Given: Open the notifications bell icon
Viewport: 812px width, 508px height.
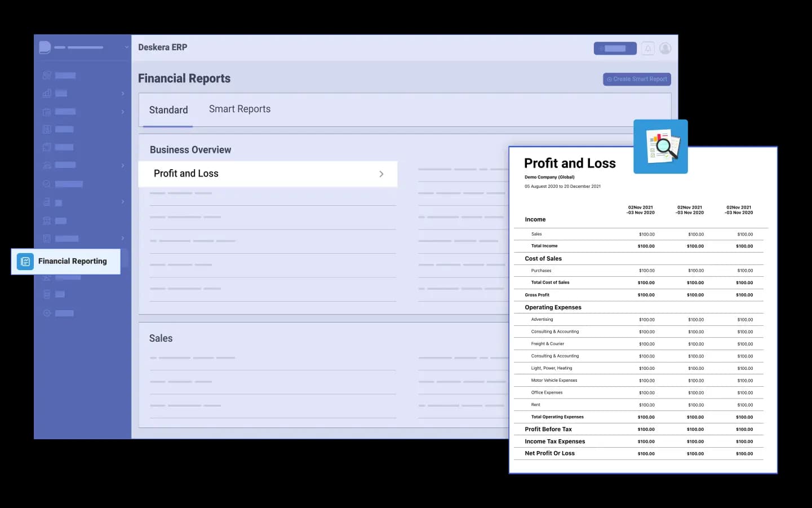Looking at the screenshot, I should pos(648,48).
